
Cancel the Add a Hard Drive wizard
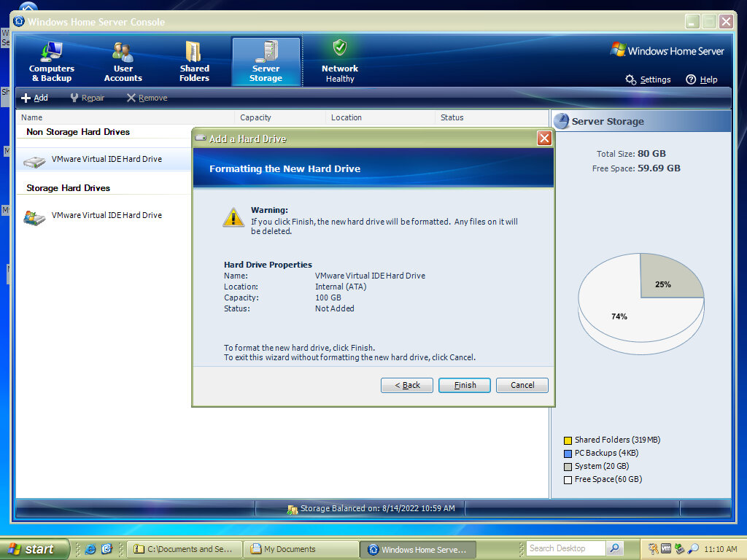tap(522, 385)
